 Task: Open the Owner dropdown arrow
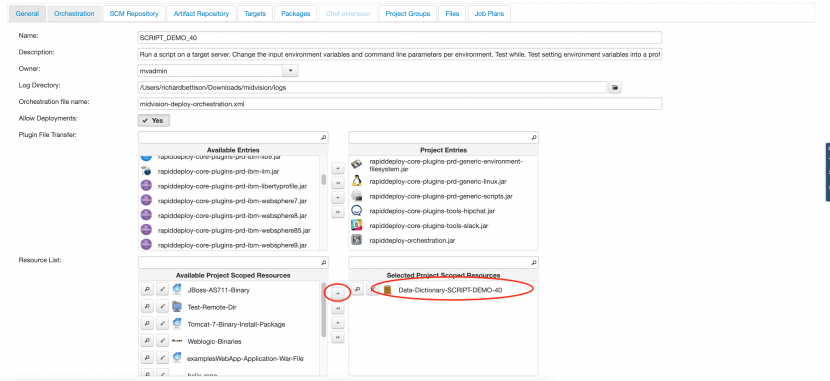[291, 71]
